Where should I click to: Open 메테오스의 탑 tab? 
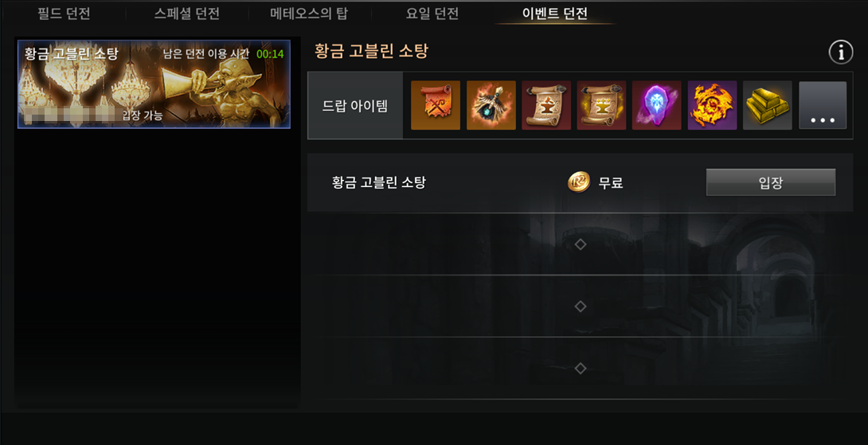(309, 14)
